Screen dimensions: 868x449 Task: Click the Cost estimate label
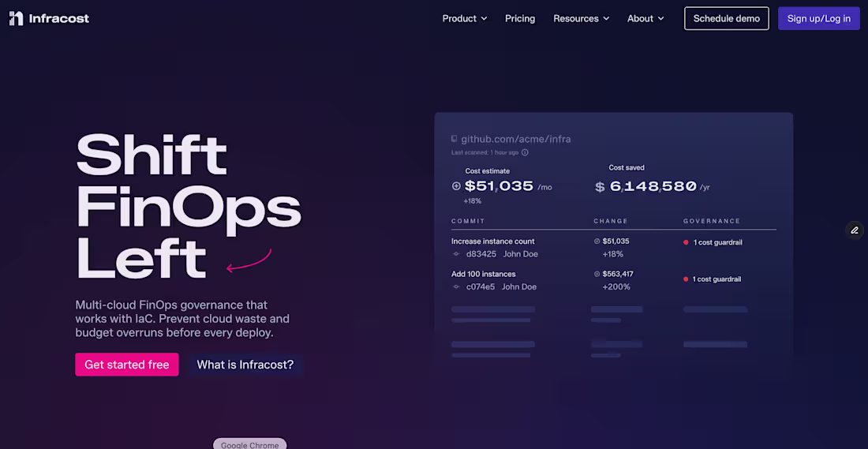(x=487, y=171)
